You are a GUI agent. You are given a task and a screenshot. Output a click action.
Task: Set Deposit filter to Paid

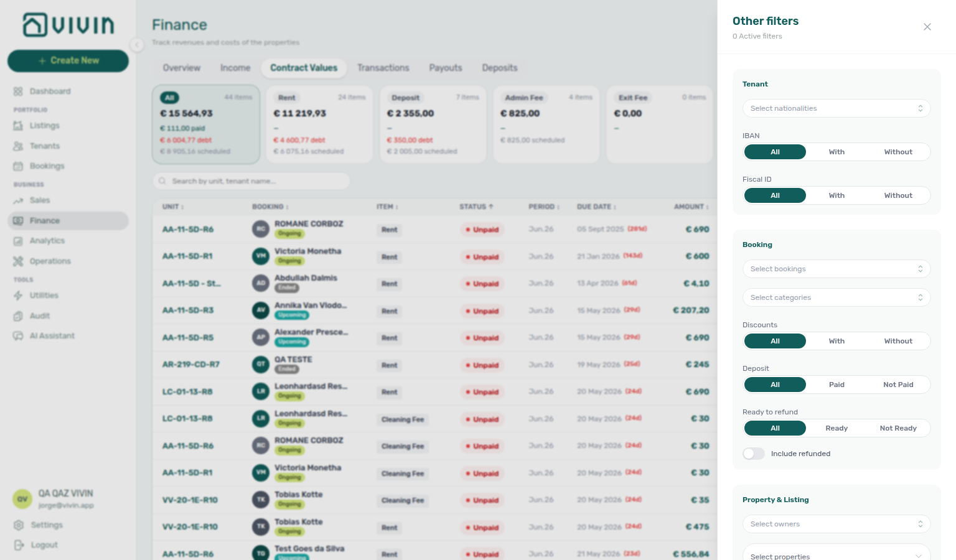coord(836,385)
